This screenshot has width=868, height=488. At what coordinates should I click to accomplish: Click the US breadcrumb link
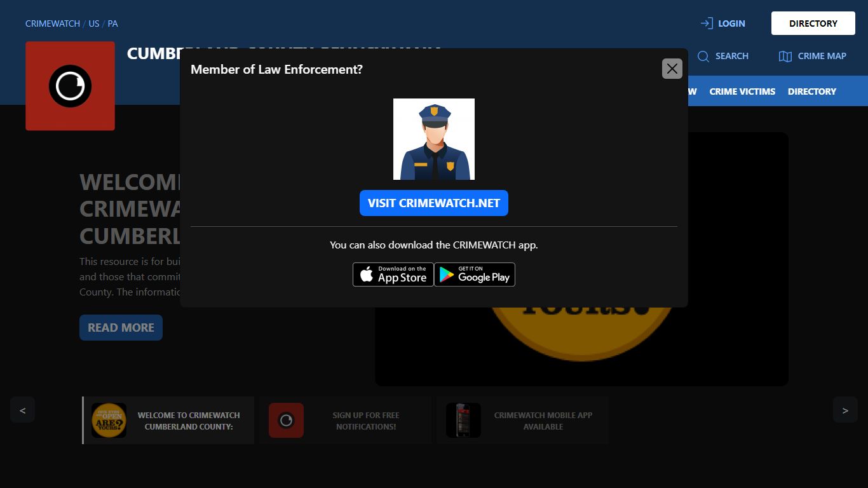(x=94, y=24)
